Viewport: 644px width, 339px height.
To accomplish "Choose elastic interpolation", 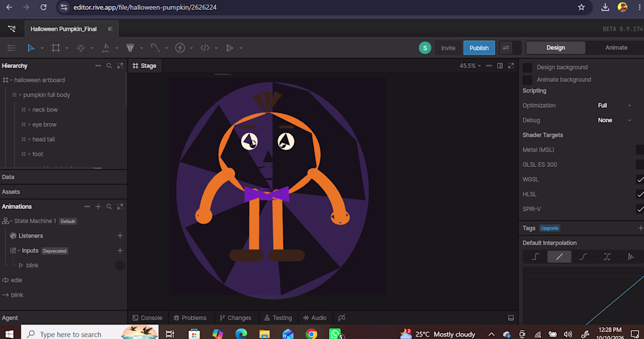I will pyautogui.click(x=631, y=257).
